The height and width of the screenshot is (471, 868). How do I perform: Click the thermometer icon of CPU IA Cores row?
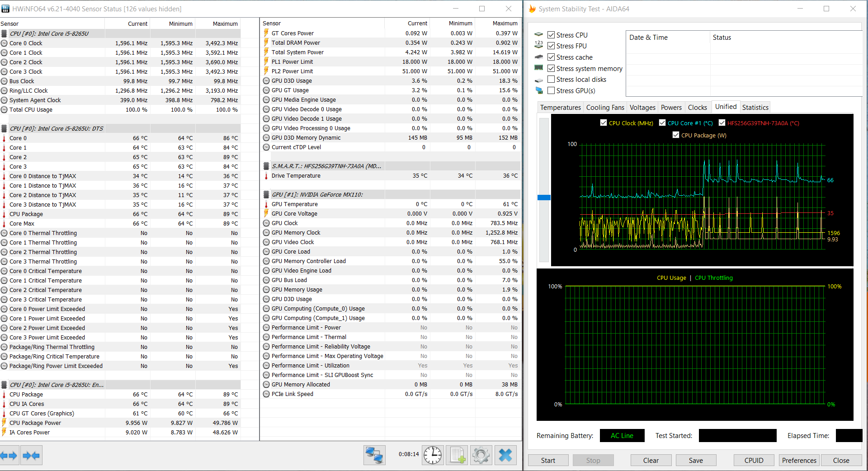tap(4, 404)
